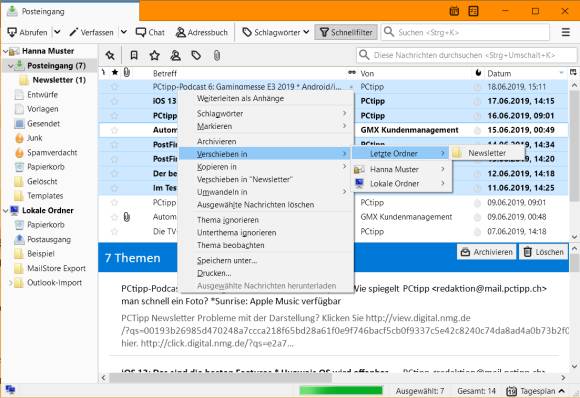Click the contact filter person icon

pos(175,55)
